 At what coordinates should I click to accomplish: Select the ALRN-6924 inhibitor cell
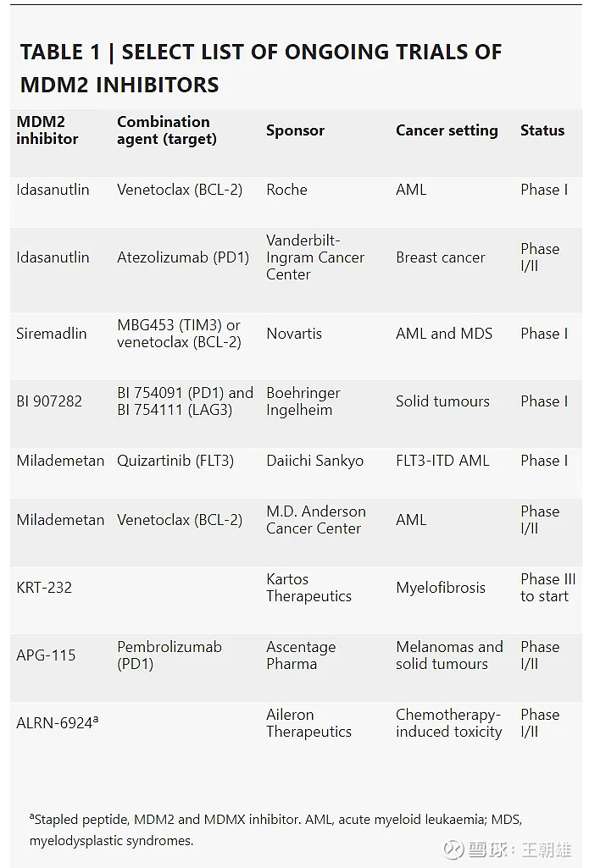pyautogui.click(x=57, y=723)
